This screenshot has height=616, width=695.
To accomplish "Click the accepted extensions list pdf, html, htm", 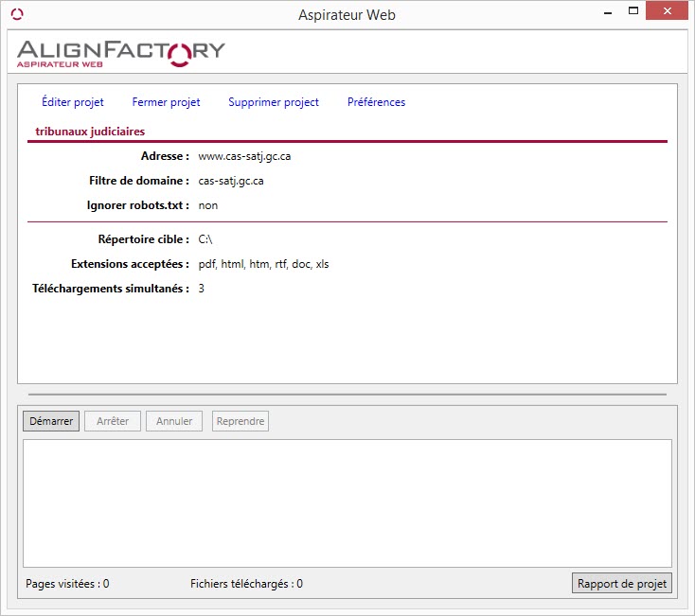I will point(263,264).
